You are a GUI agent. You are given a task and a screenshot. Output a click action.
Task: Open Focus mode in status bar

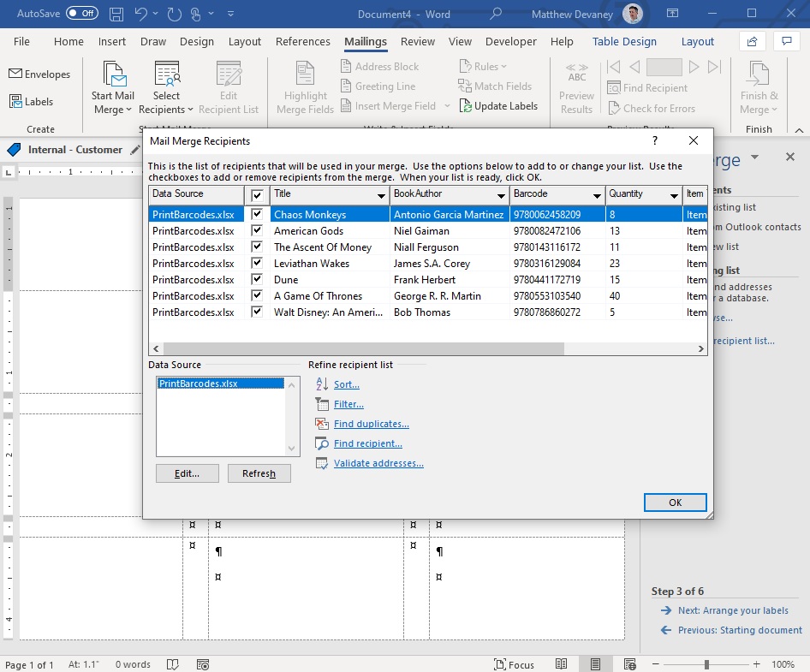(x=514, y=664)
